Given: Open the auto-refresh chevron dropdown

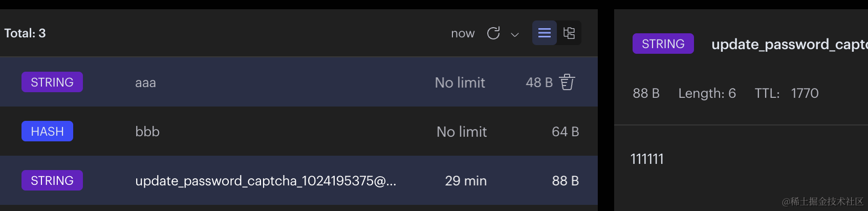Looking at the screenshot, I should pyautogui.click(x=515, y=34).
